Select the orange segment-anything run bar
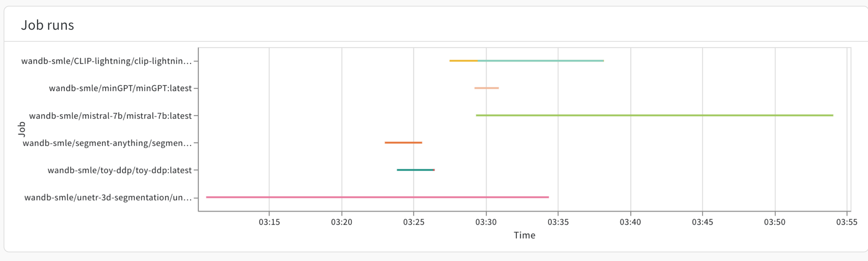The height and width of the screenshot is (261, 868). coord(403,142)
